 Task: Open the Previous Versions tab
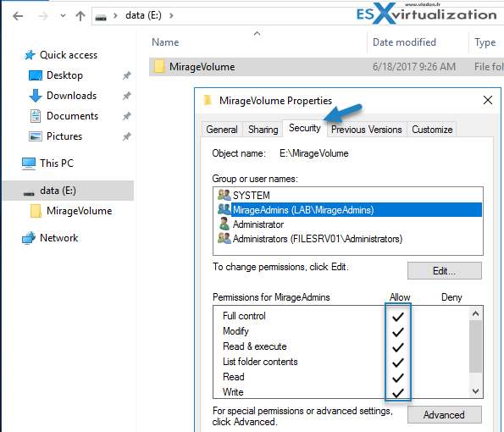point(367,130)
